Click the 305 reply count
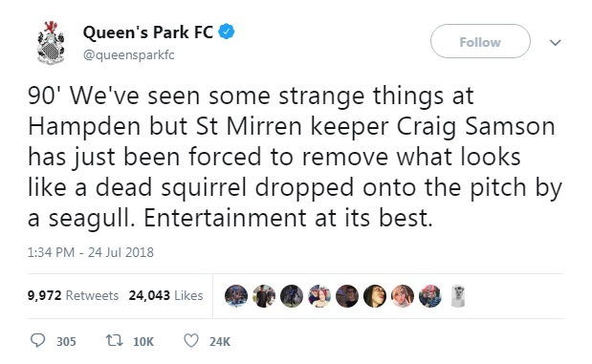Viewport: 592px width, 364px height. pyautogui.click(x=66, y=341)
